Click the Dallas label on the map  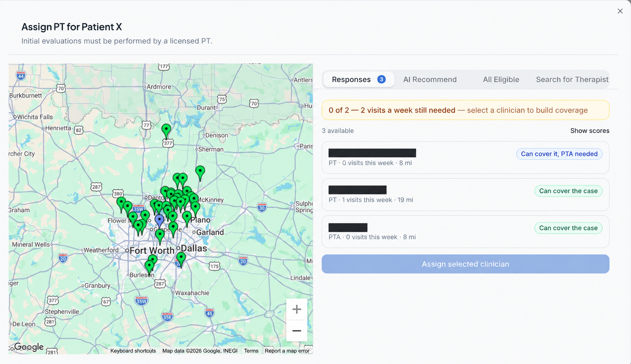[x=194, y=248]
